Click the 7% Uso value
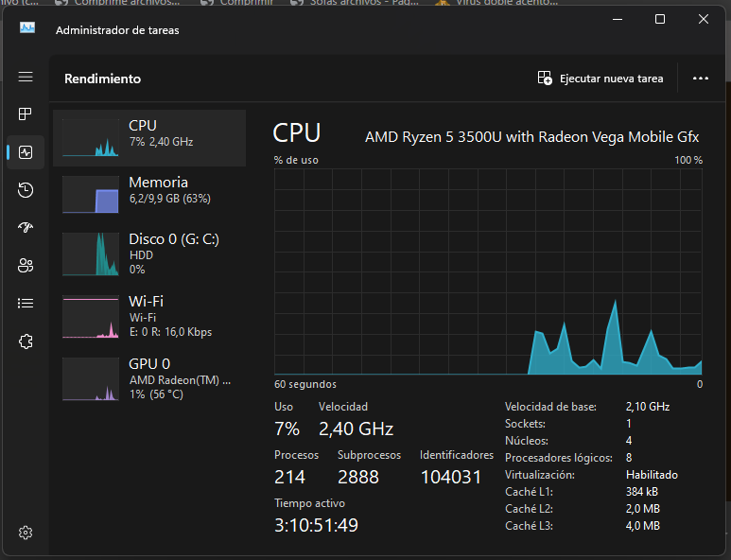 287,429
